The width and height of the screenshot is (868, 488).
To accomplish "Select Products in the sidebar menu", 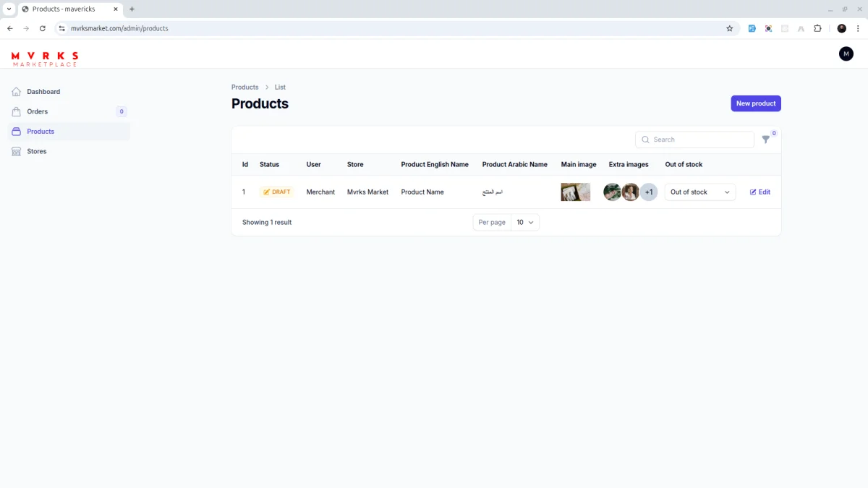I will click(69, 132).
